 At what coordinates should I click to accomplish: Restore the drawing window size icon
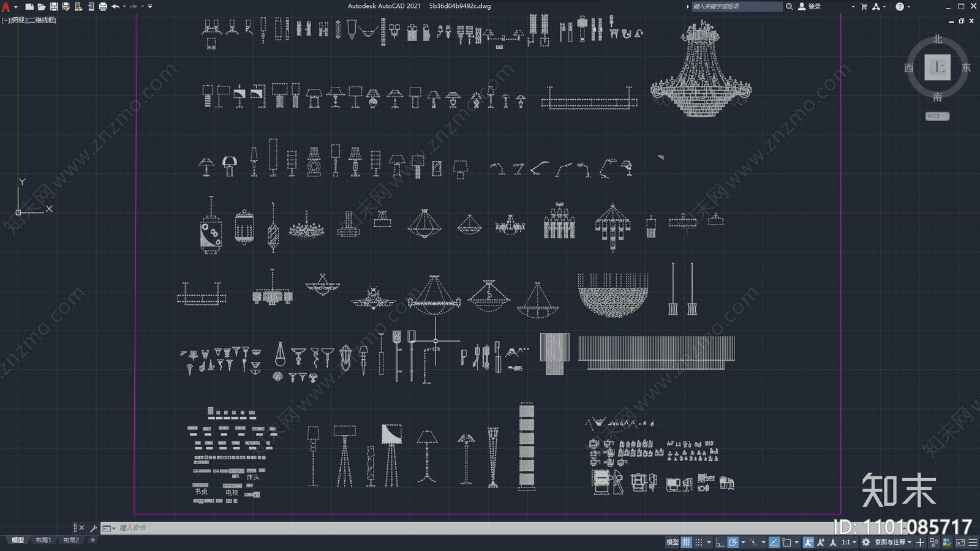click(x=962, y=21)
